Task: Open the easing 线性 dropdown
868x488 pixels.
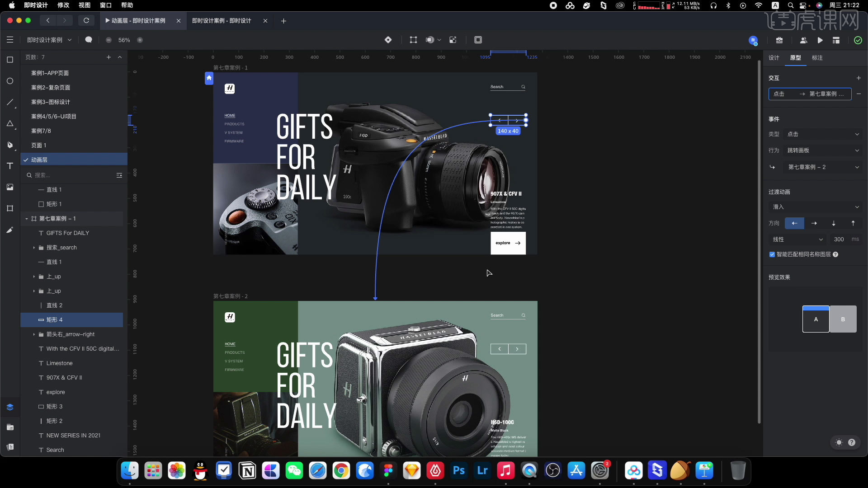Action: (x=797, y=239)
